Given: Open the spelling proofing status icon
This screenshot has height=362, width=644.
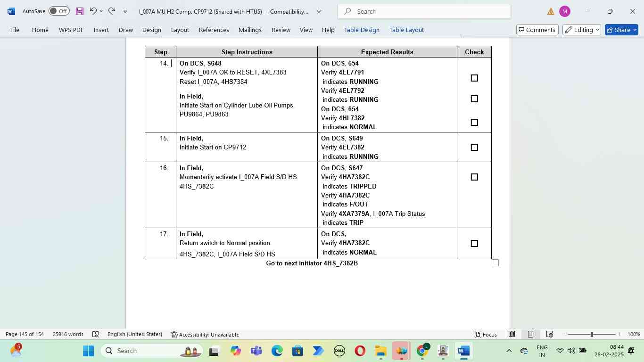Looking at the screenshot, I should 96,334.
